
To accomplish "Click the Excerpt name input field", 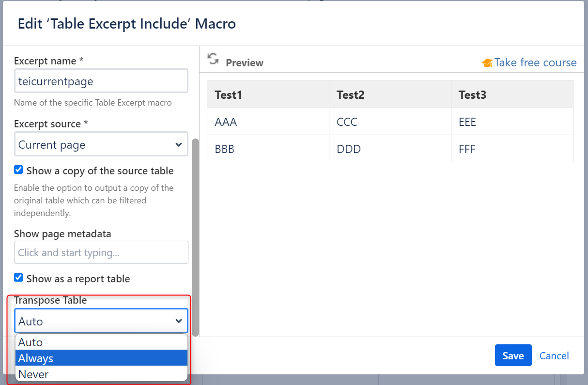I will pyautogui.click(x=101, y=81).
